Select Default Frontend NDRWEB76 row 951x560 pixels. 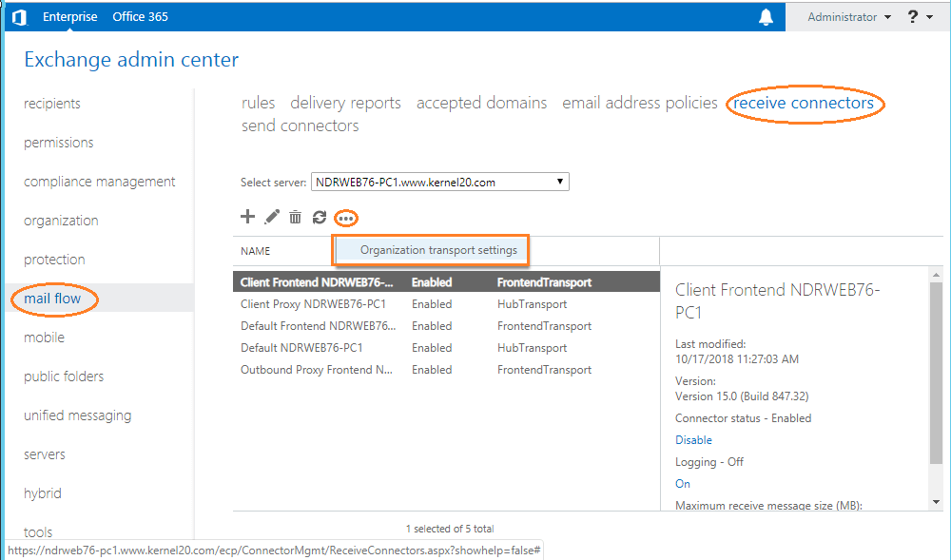[446, 326]
